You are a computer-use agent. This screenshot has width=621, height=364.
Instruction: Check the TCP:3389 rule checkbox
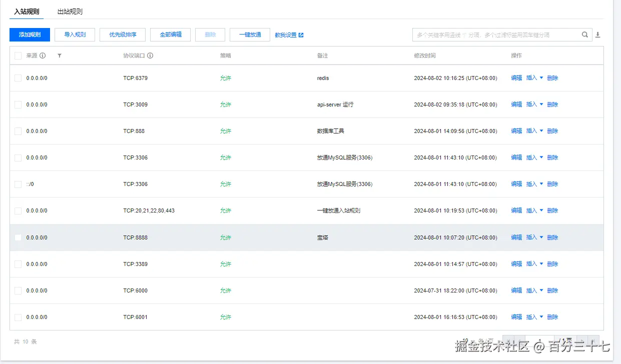pos(18,264)
